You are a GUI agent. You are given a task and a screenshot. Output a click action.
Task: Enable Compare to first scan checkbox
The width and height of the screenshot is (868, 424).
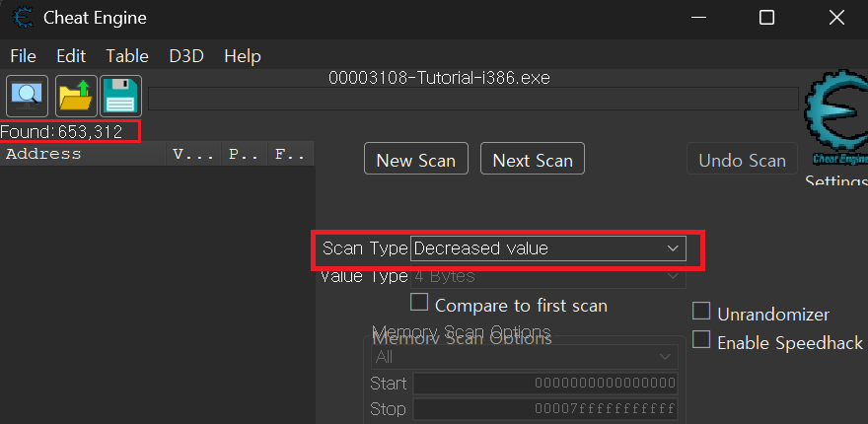[419, 305]
